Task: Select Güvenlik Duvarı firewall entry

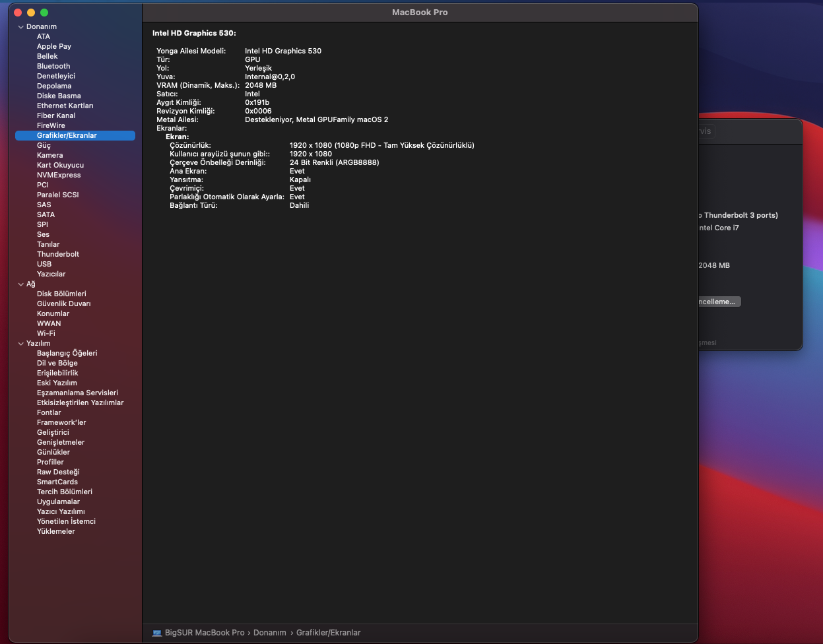Action: (64, 304)
